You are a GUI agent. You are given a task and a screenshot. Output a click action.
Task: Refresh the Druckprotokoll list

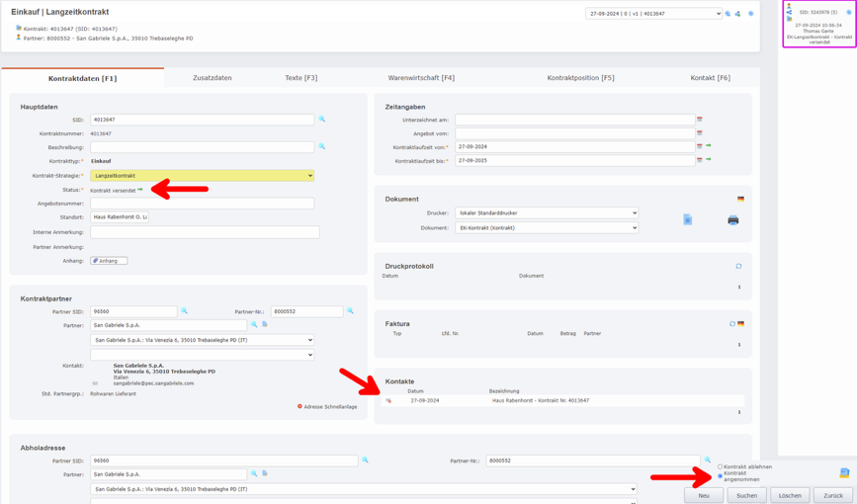click(x=738, y=266)
